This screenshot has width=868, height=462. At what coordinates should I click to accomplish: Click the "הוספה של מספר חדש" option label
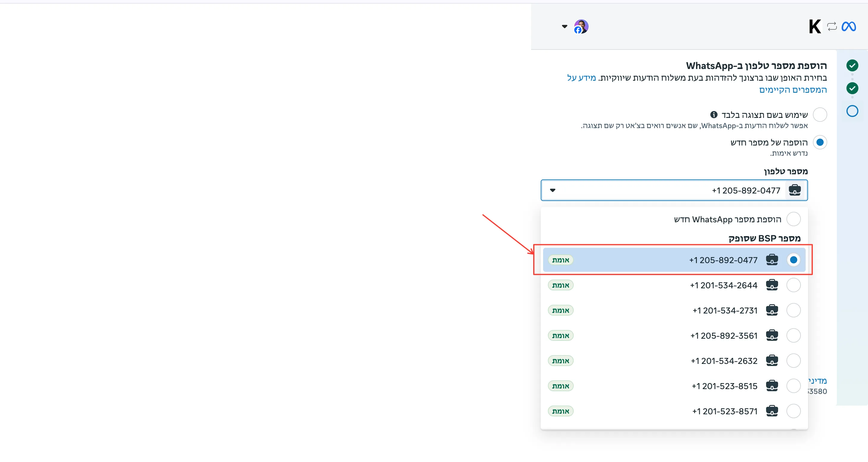769,142
